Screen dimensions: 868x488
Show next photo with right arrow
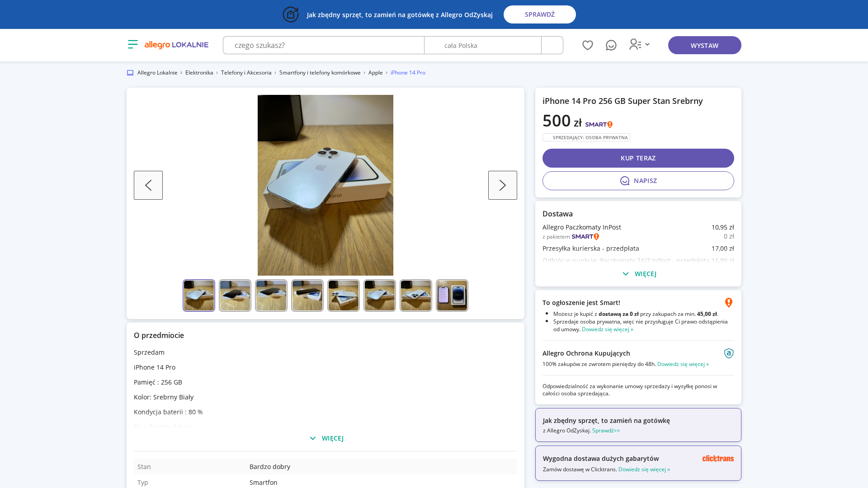(503, 185)
